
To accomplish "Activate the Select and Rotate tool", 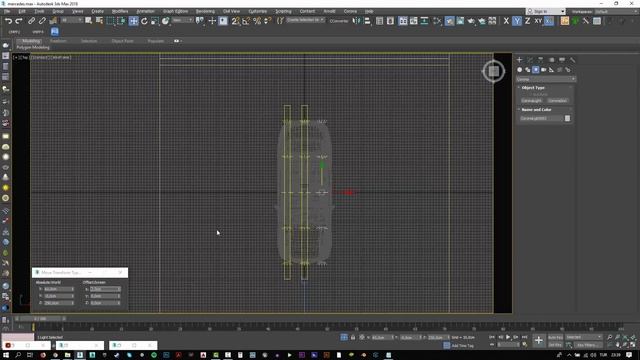I will pyautogui.click(x=144, y=21).
